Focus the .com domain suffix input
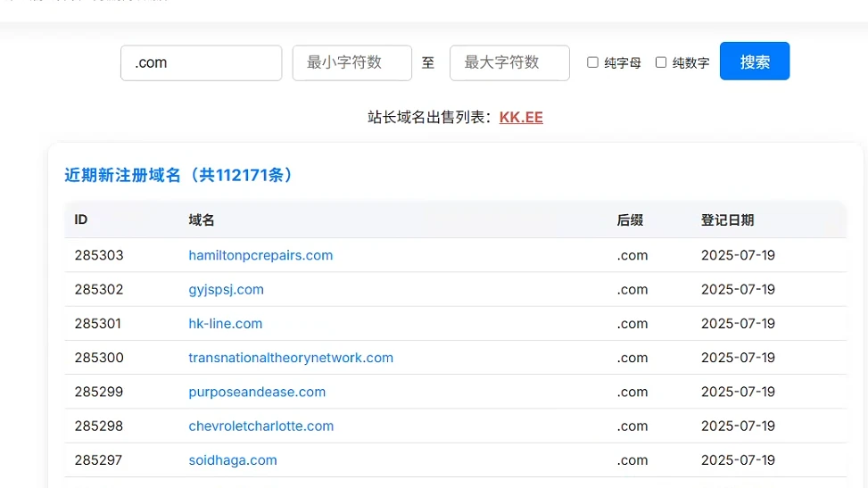The height and width of the screenshot is (488, 868). (201, 62)
